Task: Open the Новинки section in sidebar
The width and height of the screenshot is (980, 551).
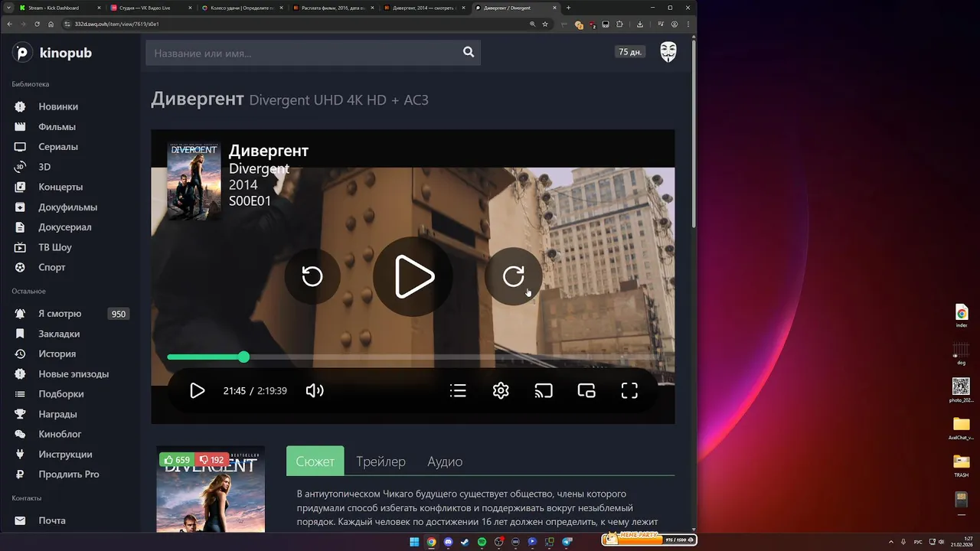Action: tap(58, 106)
